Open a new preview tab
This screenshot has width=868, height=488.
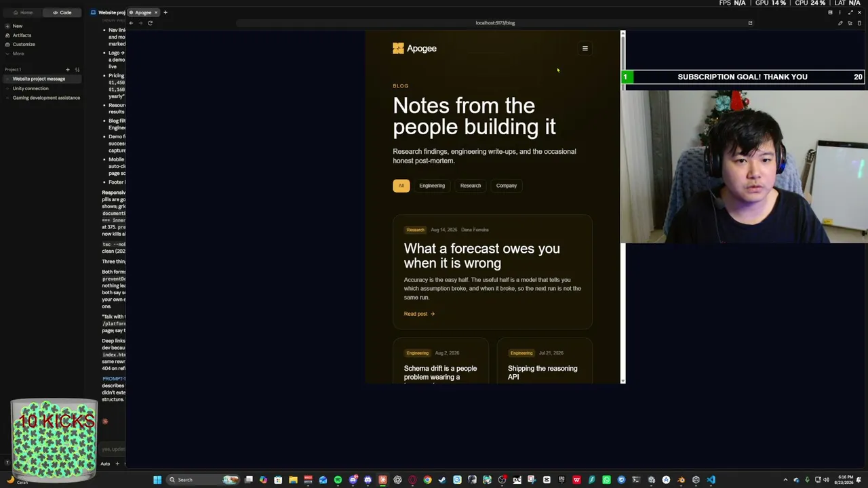point(165,12)
